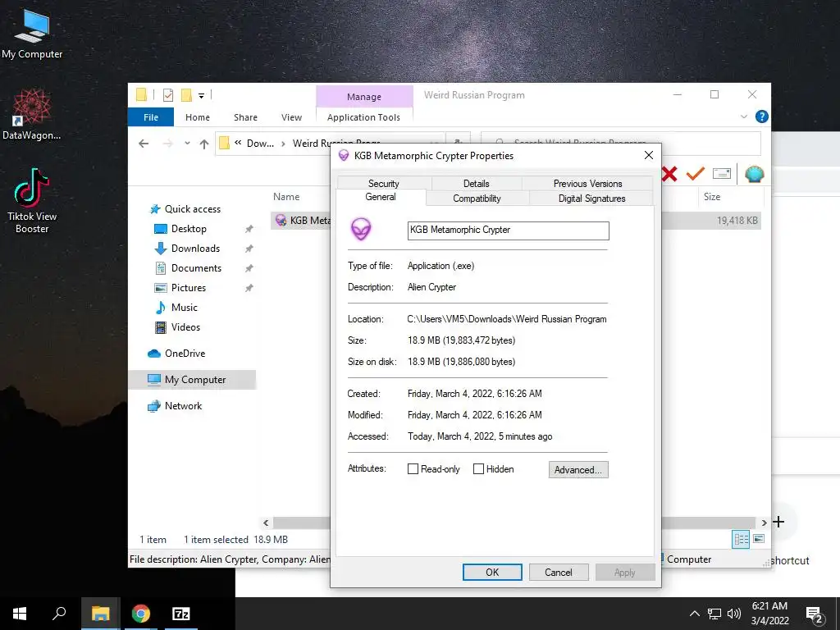Screen dimensions: 840x630
Task: Go back in Explorer navigation
Action: (143, 144)
